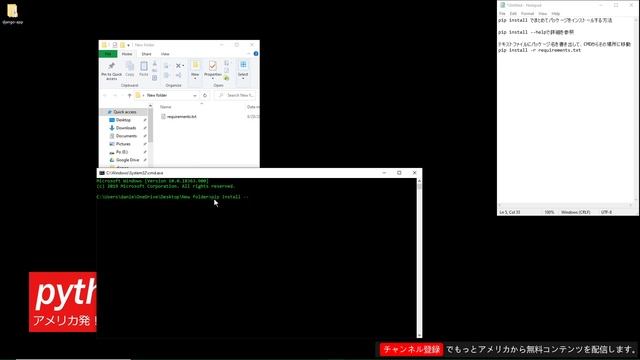
Task: Minimize the cmd.exe window
Action: (384, 173)
